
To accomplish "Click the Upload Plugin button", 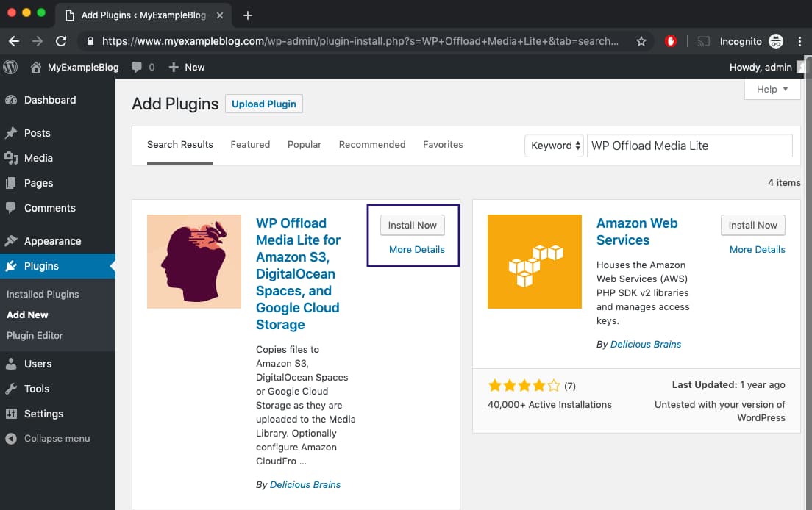I will coord(263,104).
